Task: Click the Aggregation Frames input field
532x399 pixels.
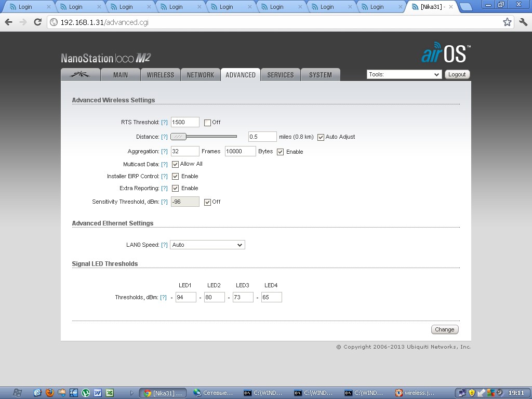Action: 185,151
